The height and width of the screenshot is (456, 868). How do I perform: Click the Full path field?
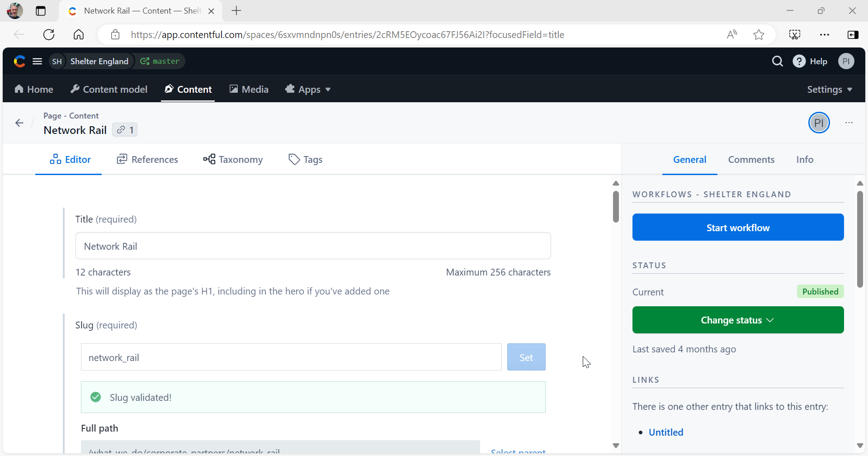(x=280, y=448)
